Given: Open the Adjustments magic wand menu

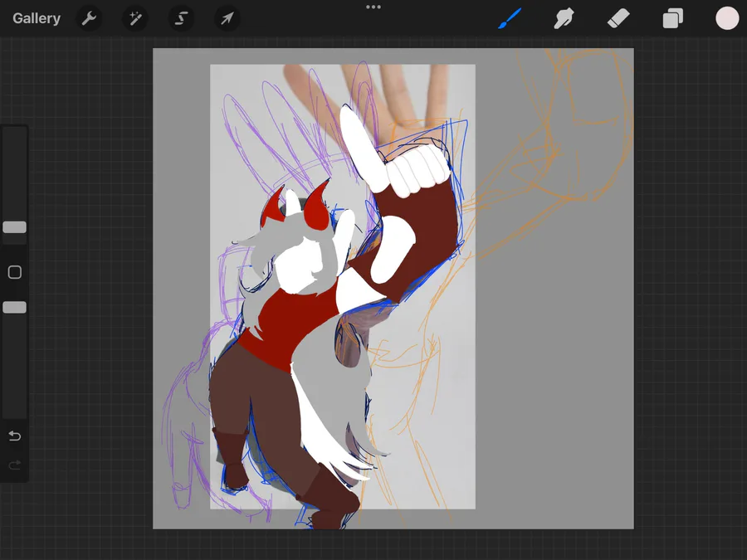Looking at the screenshot, I should click(134, 18).
